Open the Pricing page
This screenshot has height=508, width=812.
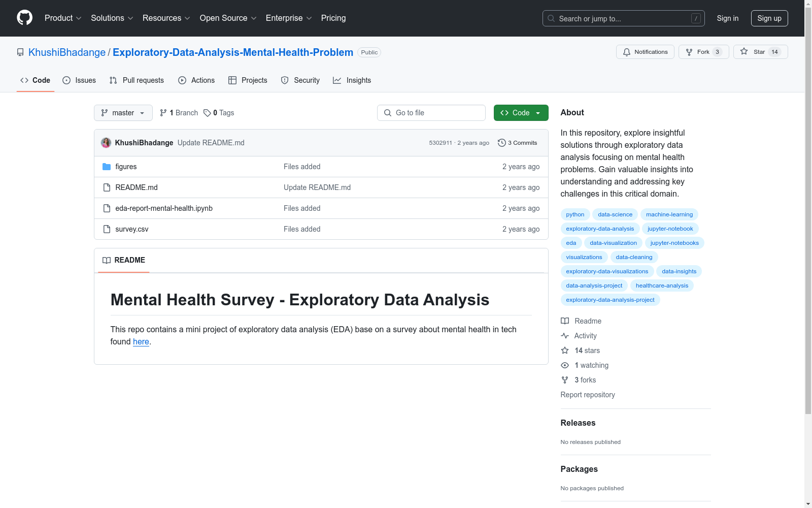(x=333, y=18)
